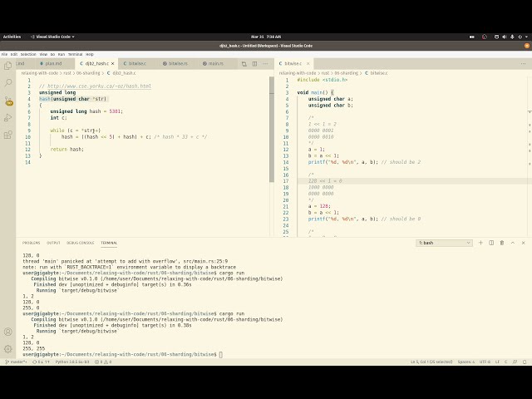Open the Source Control view
This screenshot has width=532, height=399.
pos(8,101)
